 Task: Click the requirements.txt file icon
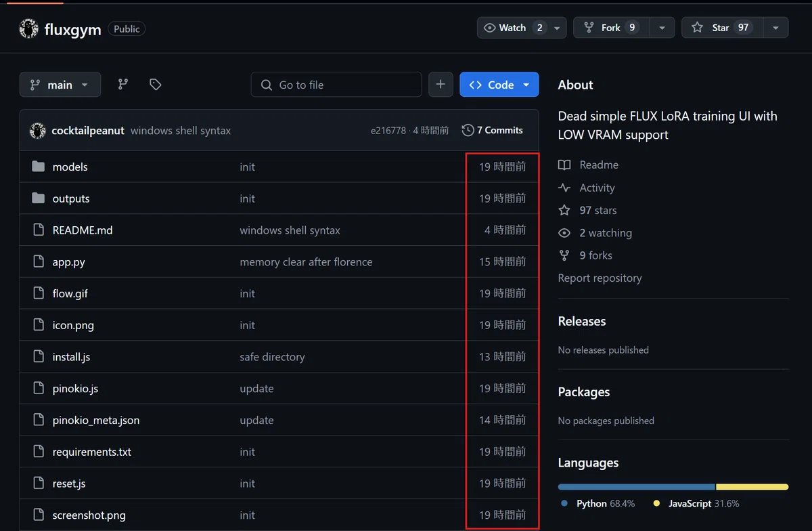point(39,452)
